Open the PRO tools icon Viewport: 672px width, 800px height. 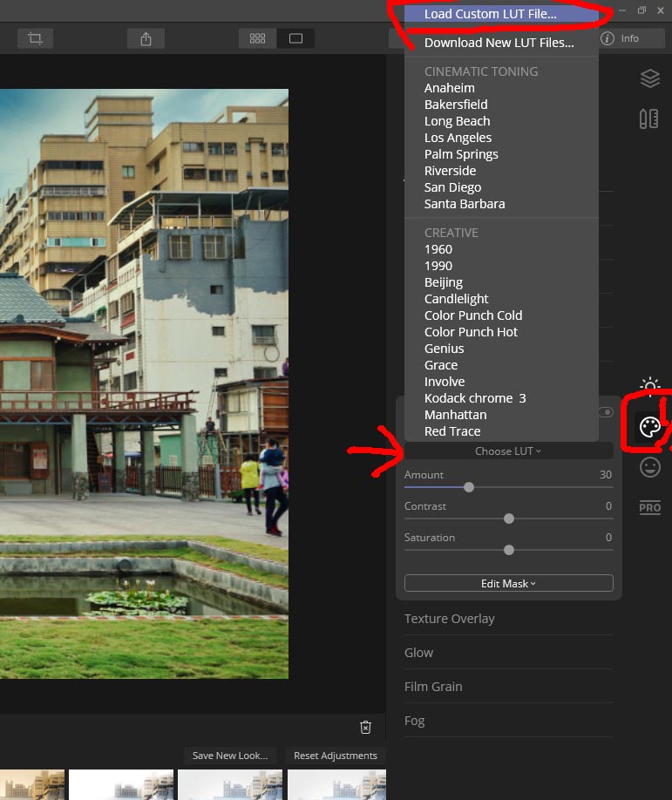pyautogui.click(x=649, y=508)
